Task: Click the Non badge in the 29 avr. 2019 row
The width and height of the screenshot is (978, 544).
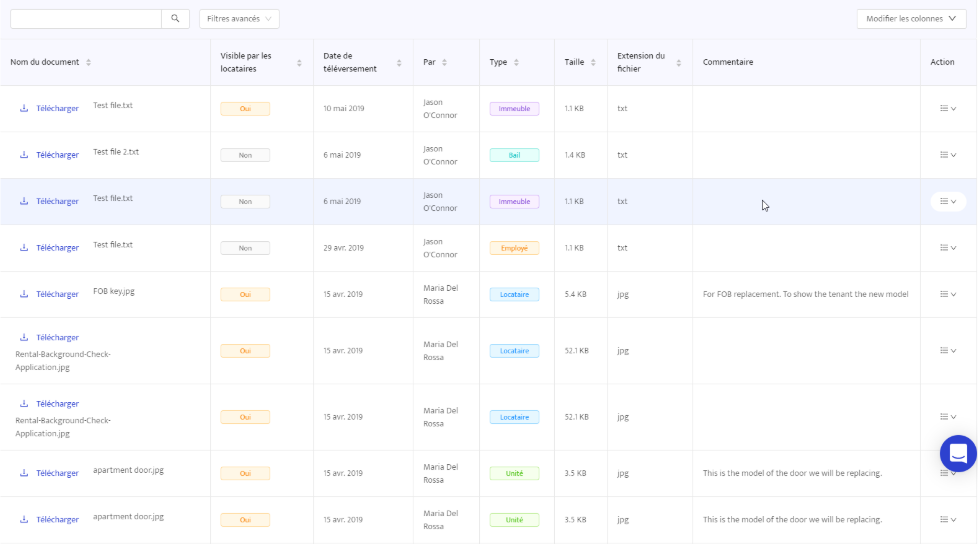Action: pos(245,248)
